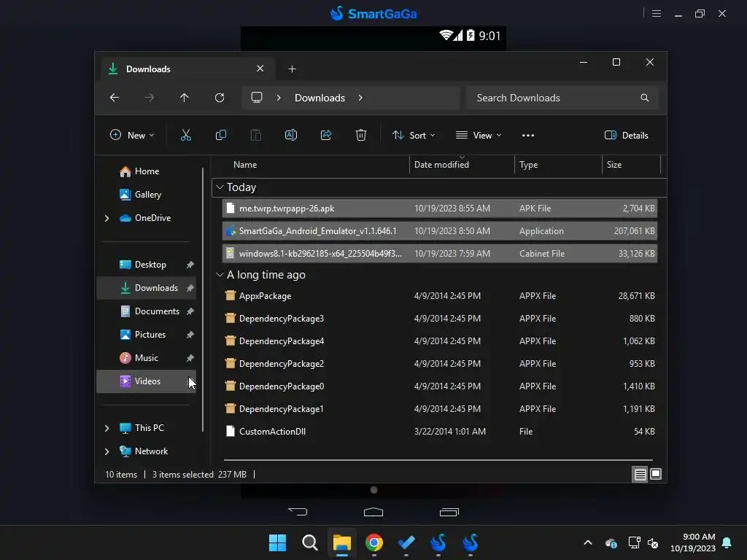Viewport: 747px width, 560px height.
Task: Open taskbar Search
Action: (x=309, y=542)
